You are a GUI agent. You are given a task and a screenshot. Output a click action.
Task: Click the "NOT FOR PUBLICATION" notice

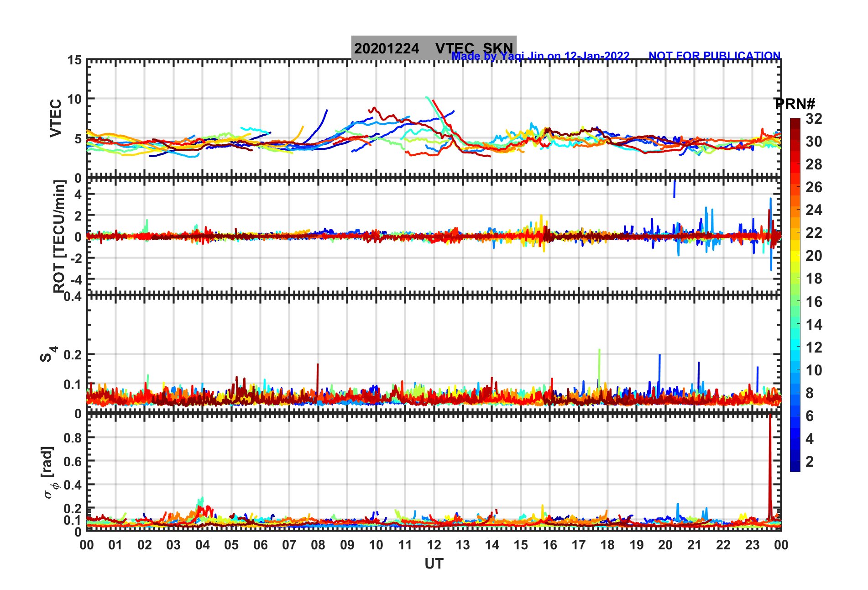[714, 56]
